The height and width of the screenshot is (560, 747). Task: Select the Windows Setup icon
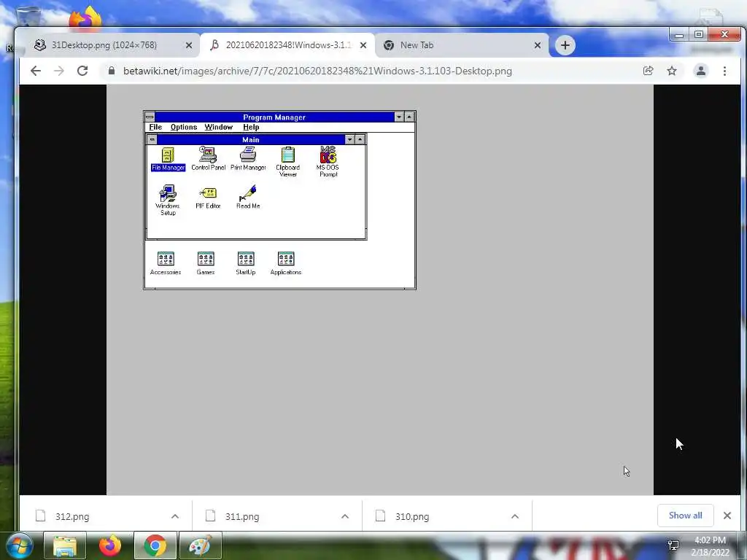(x=168, y=201)
